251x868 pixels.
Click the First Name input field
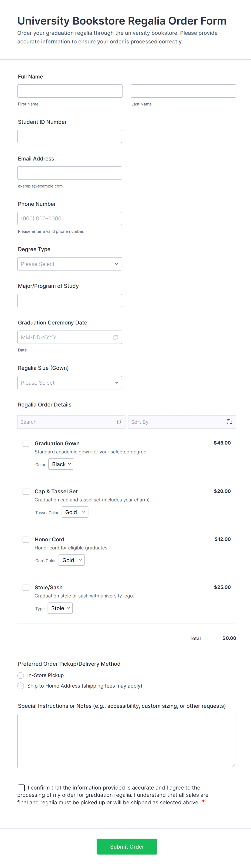(70, 91)
